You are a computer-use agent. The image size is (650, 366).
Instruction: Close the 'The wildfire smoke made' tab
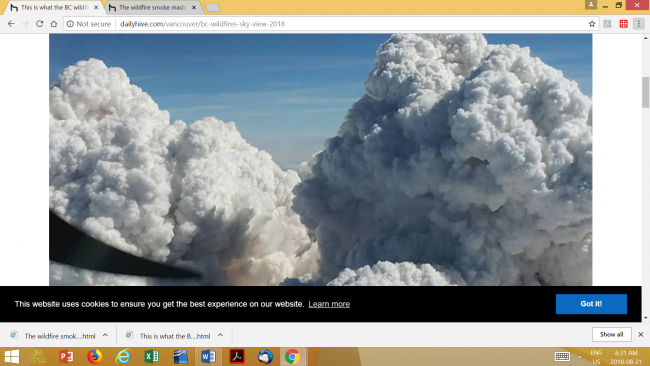194,7
